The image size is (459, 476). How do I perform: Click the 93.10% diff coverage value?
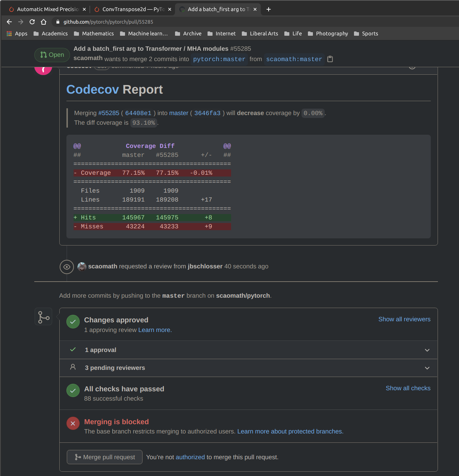(144, 123)
